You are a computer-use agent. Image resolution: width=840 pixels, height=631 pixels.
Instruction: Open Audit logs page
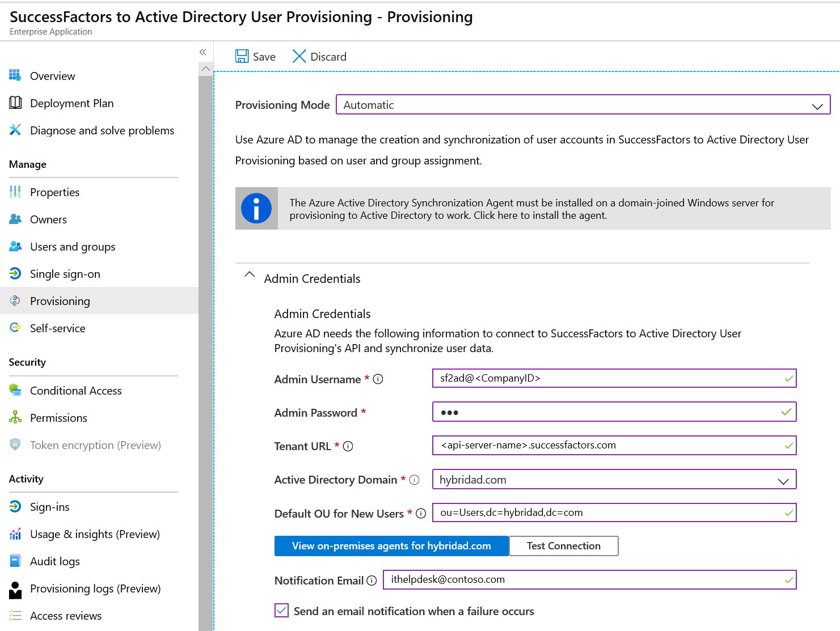54,561
